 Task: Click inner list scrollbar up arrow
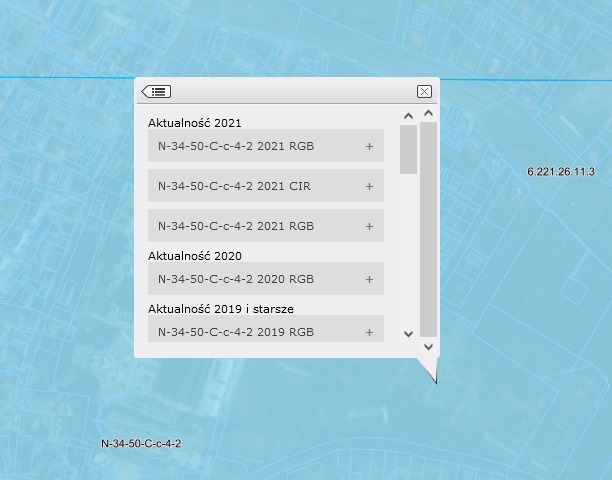tap(408, 116)
